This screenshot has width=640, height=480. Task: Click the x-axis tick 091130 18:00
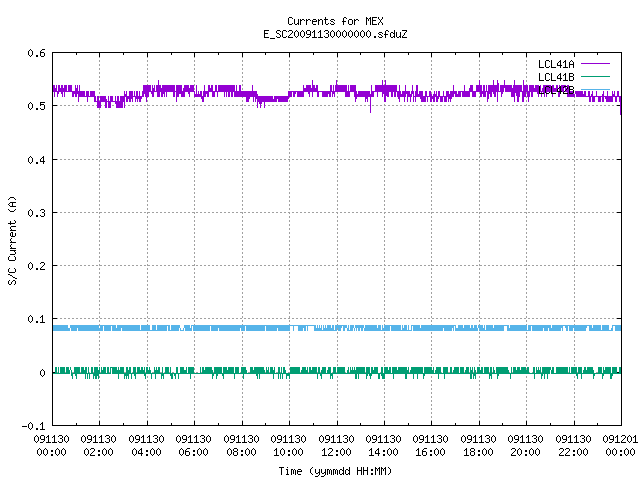[x=478, y=446]
